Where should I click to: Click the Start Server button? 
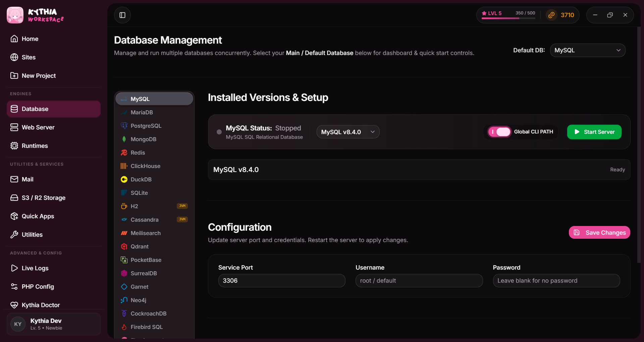point(594,132)
